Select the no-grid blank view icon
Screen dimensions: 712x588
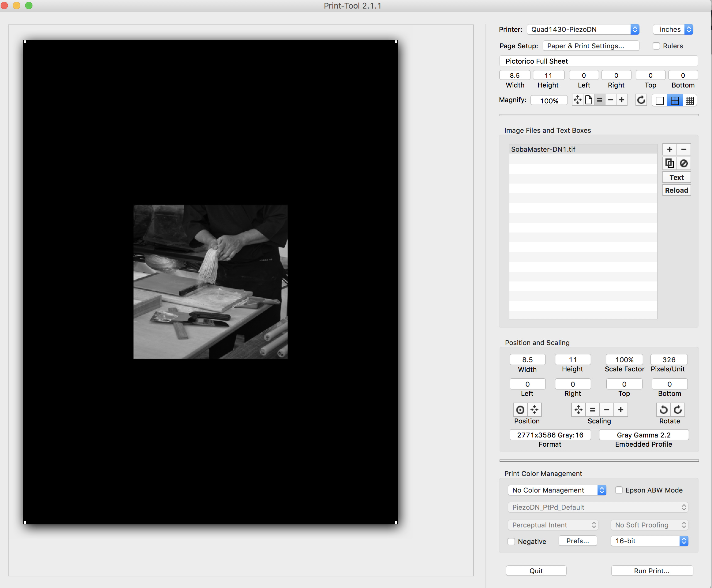(x=659, y=101)
